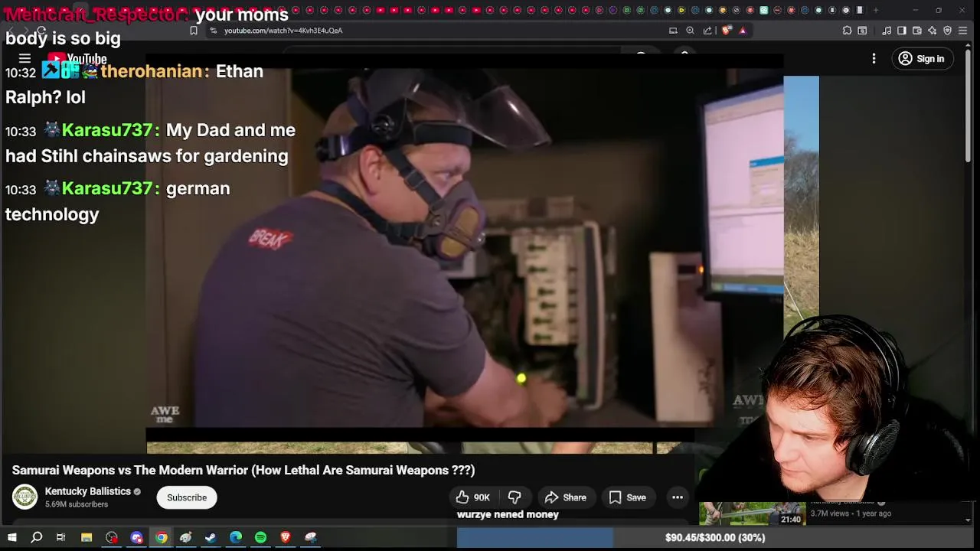The width and height of the screenshot is (980, 551).
Task: Click the playing YouTube video frame
Action: point(465,249)
